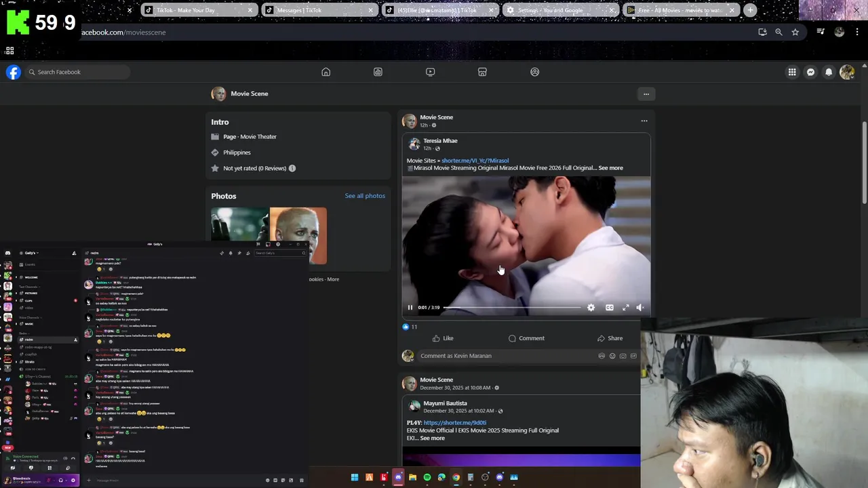Screen dimensions: 868x488
Task: Open a new Chrome tab
Action: coord(750,10)
